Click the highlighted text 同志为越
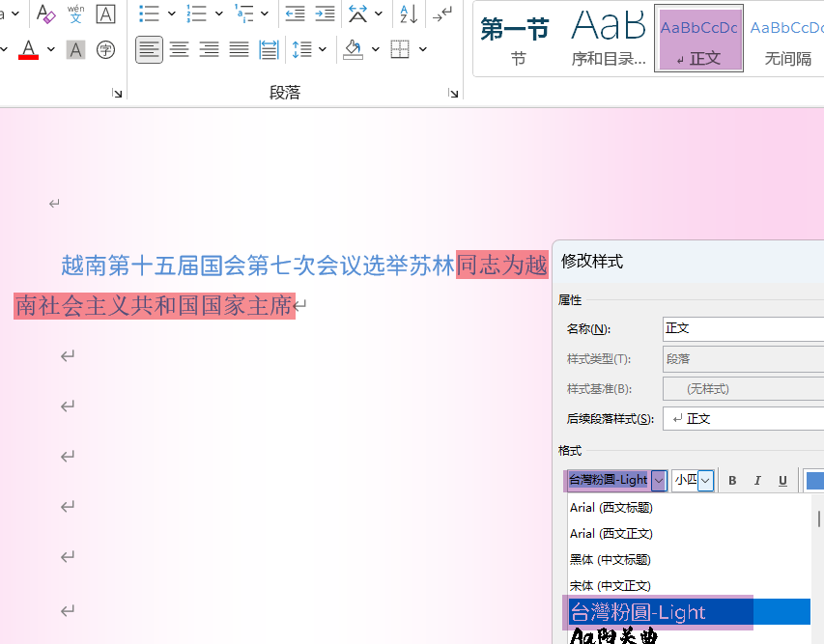Screen dimensions: 824x644 [x=502, y=266]
